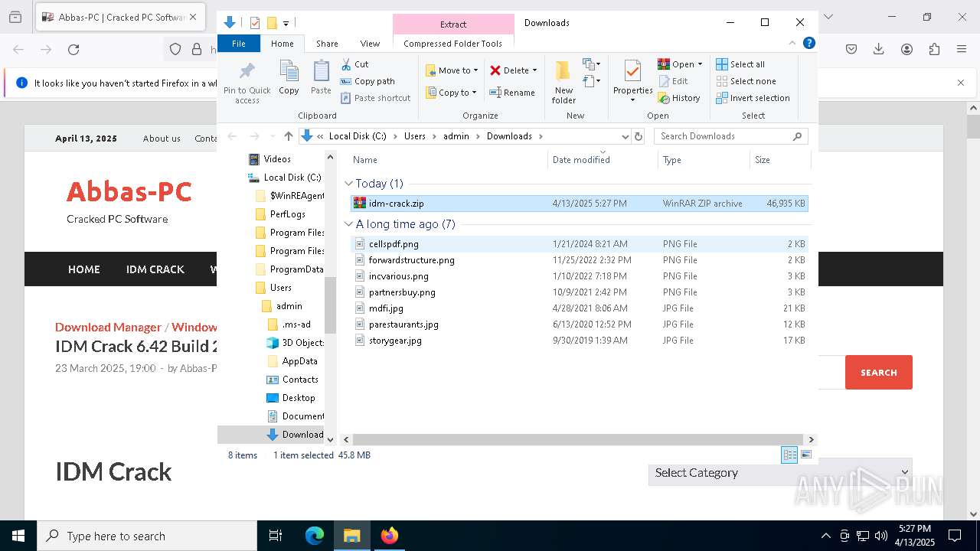Select the mdfi.jpg file
The image size is (980, 551).
[x=579, y=308]
